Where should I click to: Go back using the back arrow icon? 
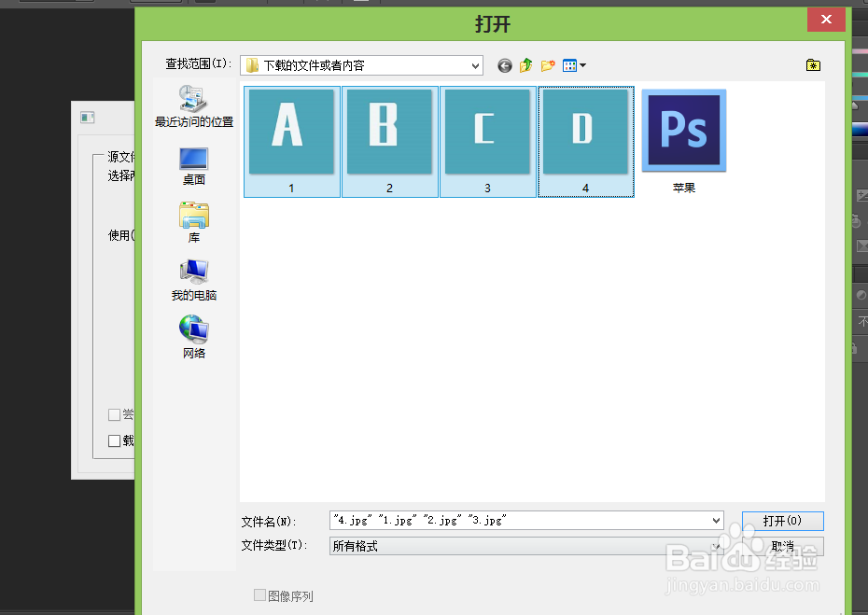pos(504,66)
